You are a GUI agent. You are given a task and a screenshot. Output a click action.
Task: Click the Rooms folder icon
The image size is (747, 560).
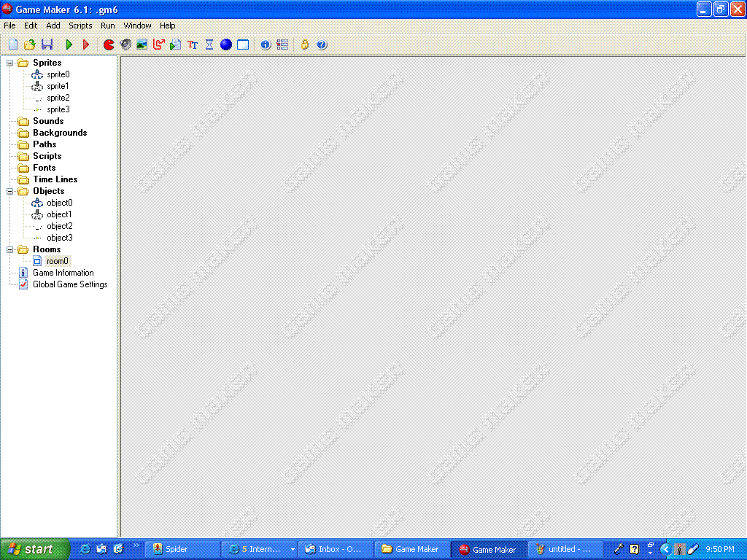[23, 249]
